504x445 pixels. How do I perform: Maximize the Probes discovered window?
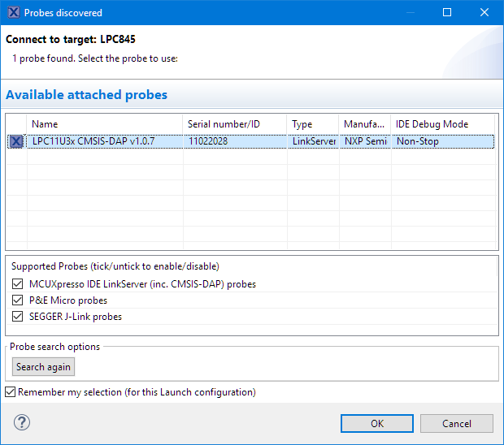[x=446, y=13]
